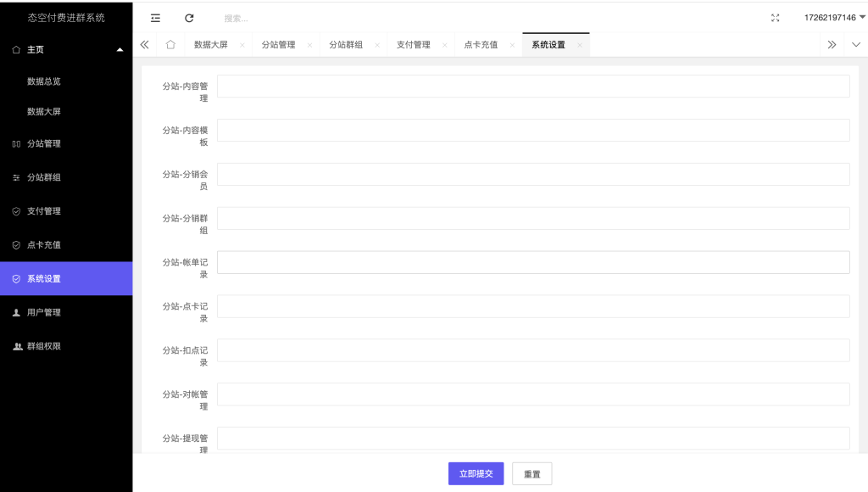Screen dimensions: 868x492
Task: Click the refresh icon next to the search bar
Action: [x=189, y=17]
